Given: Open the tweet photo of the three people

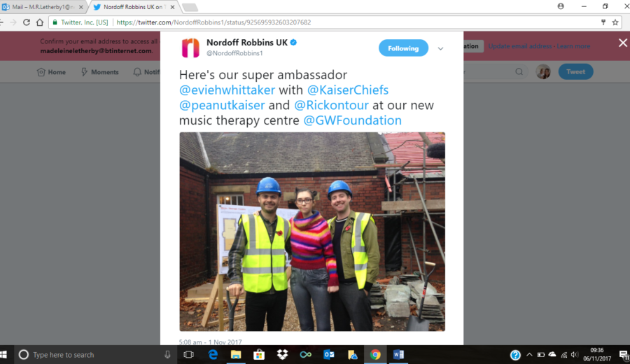Looking at the screenshot, I should (312, 232).
